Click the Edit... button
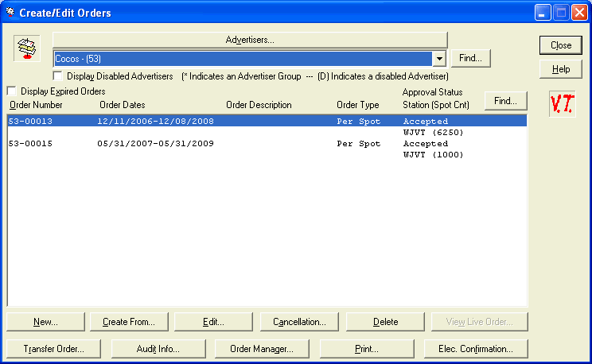 click(213, 322)
